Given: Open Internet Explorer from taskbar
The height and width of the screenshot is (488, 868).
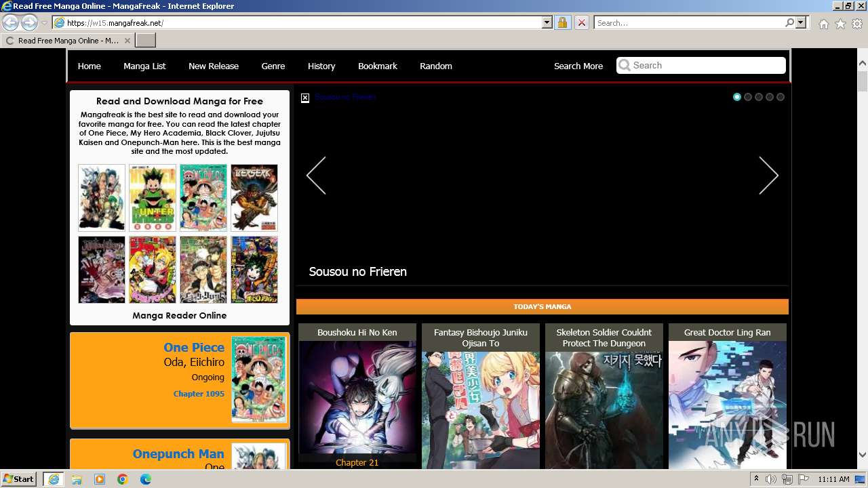Looking at the screenshot, I should [x=53, y=479].
